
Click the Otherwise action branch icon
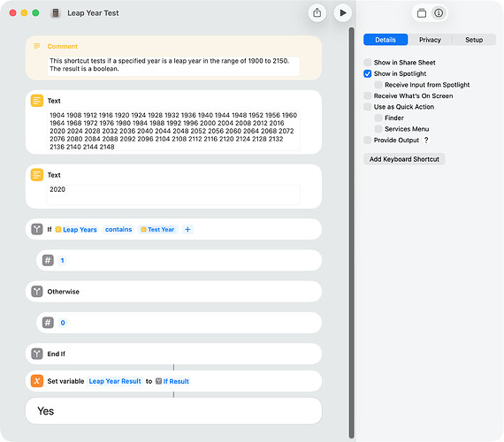point(37,292)
